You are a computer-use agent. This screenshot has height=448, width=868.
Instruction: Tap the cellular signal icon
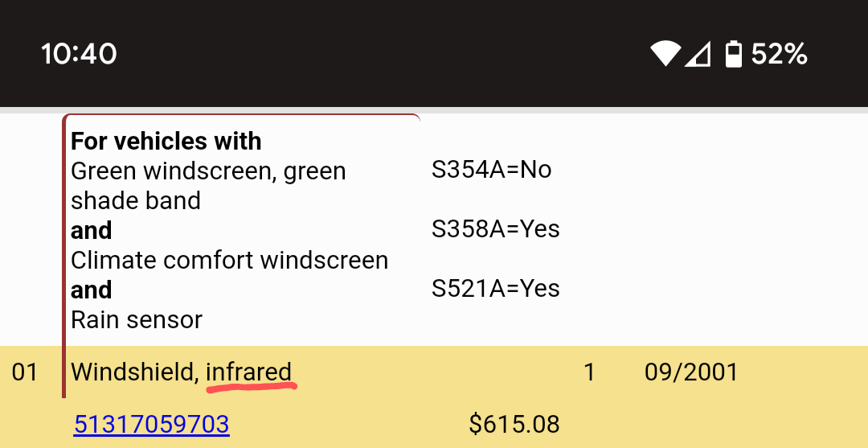[698, 54]
